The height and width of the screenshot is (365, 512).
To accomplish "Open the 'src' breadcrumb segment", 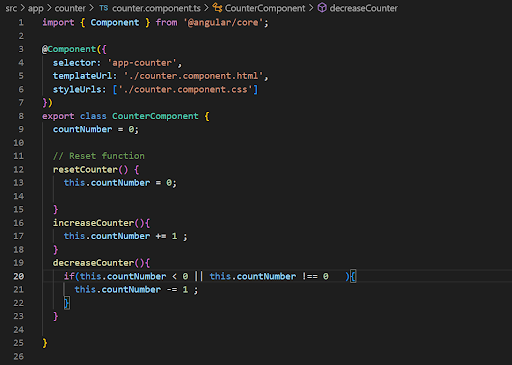I will pos(11,8).
